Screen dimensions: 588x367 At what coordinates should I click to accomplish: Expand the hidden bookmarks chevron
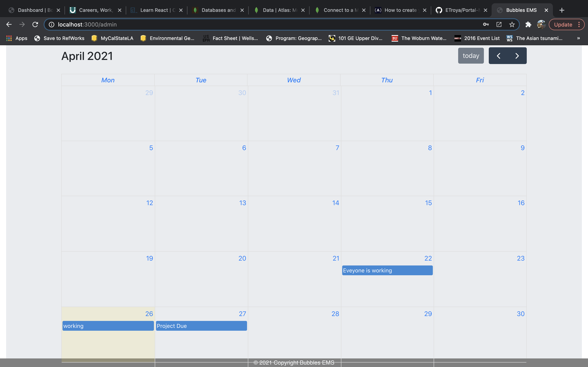tap(579, 38)
